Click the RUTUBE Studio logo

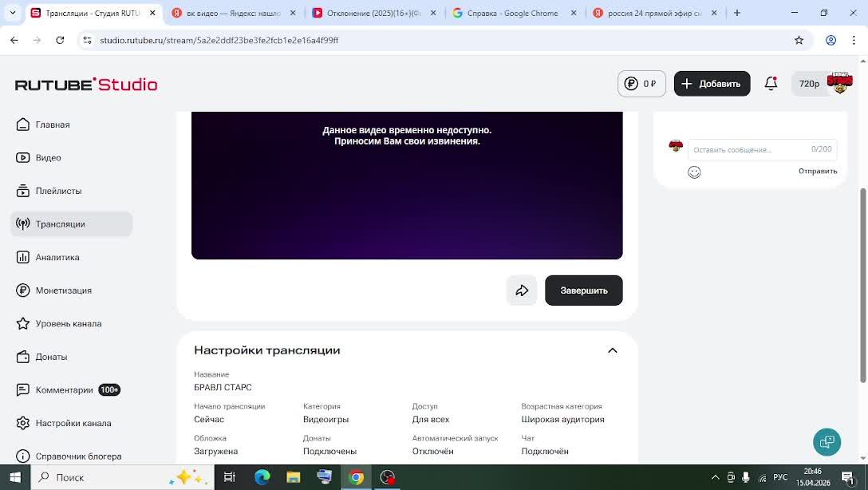pos(86,84)
